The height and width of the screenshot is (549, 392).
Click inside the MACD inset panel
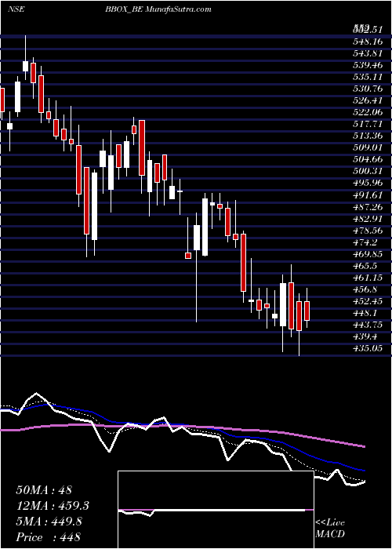pos(216,510)
